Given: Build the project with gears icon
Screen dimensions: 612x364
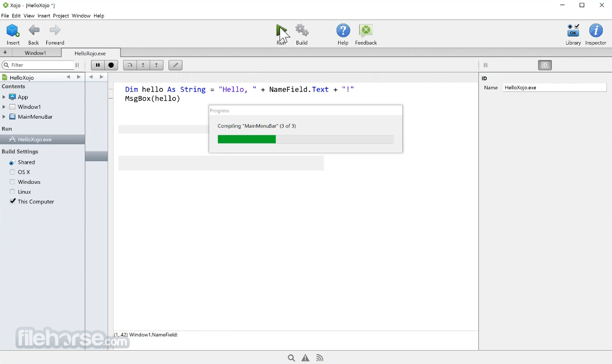Looking at the screenshot, I should [x=302, y=30].
